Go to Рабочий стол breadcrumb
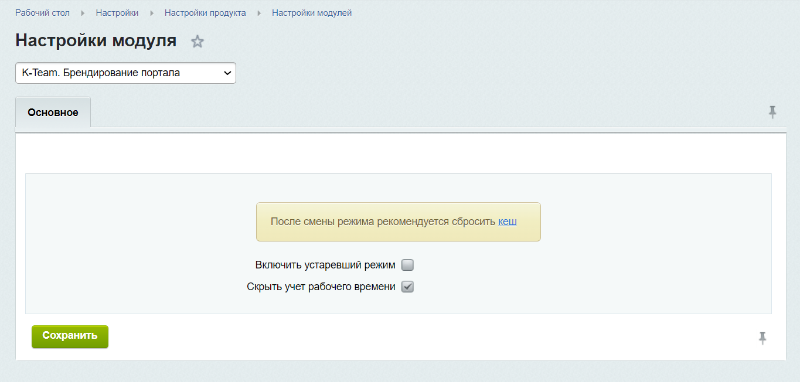Image resolution: width=800 pixels, height=382 pixels. (x=42, y=13)
